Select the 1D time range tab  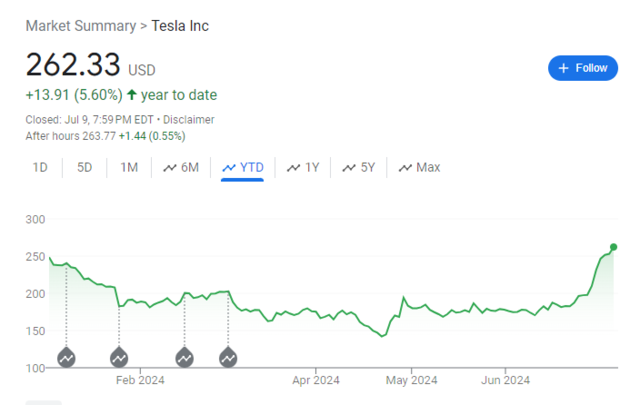[x=40, y=167]
